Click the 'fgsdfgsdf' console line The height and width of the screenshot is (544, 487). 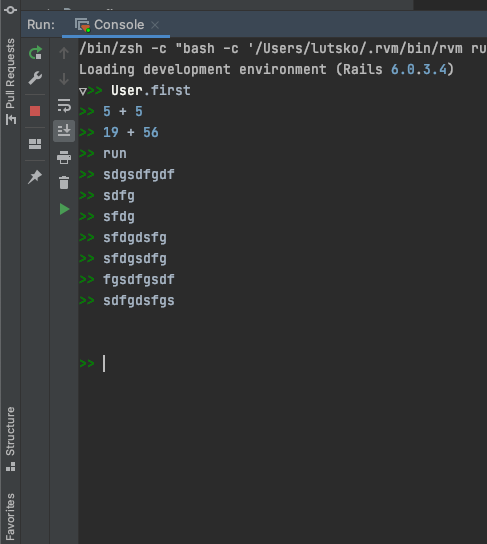(x=139, y=280)
